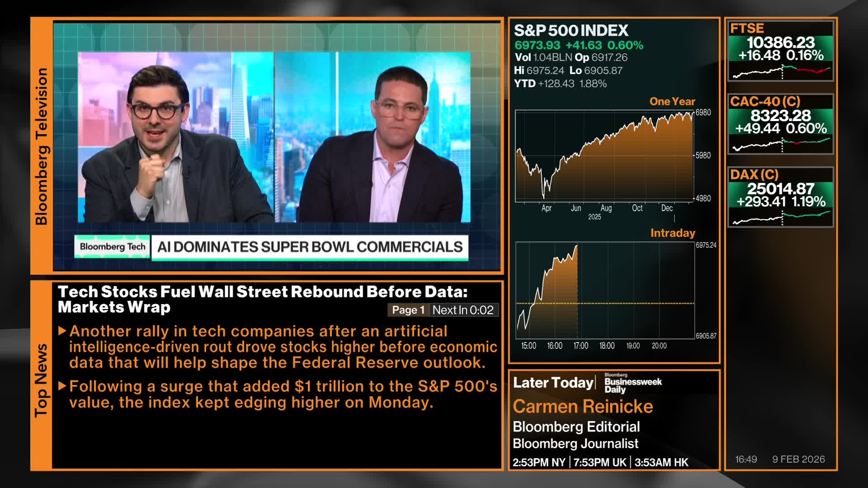Click the 17:00 marker on the intraday chart
The image size is (868, 488).
[580, 346]
